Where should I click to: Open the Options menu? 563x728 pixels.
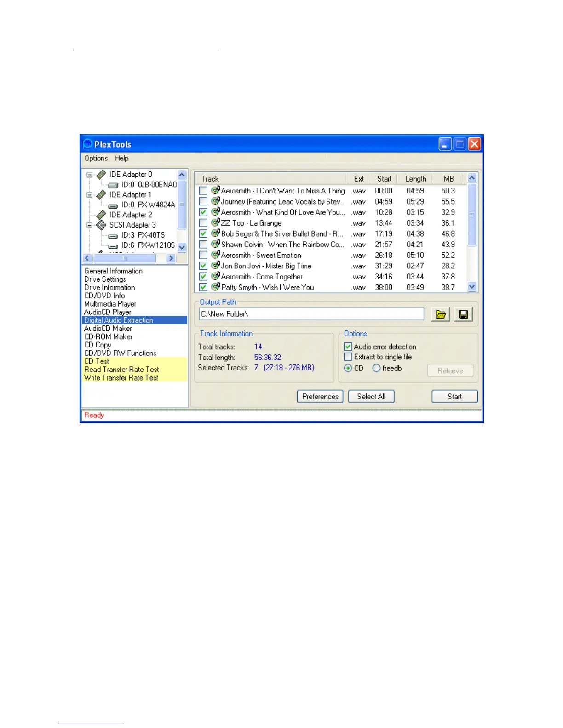[96, 158]
